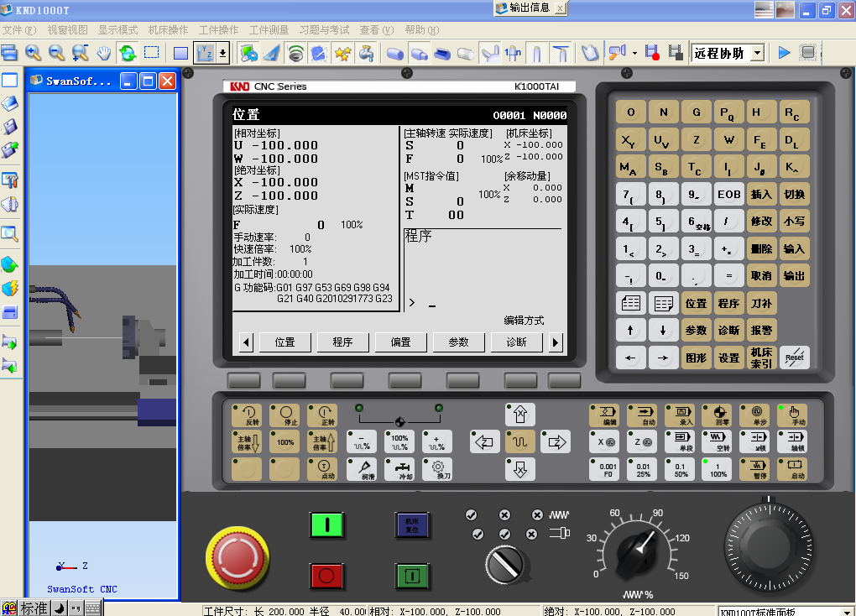The height and width of the screenshot is (616, 856).
Task: Click the 3D machine simulation view
Action: click(103, 346)
